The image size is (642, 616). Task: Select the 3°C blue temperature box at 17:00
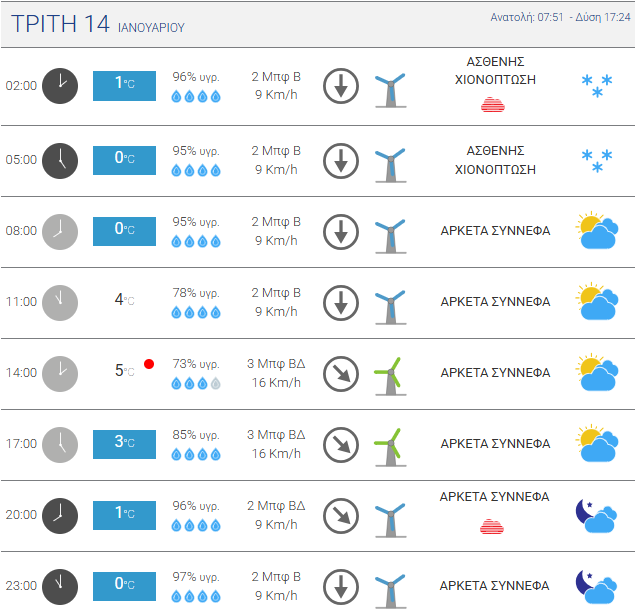click(124, 444)
